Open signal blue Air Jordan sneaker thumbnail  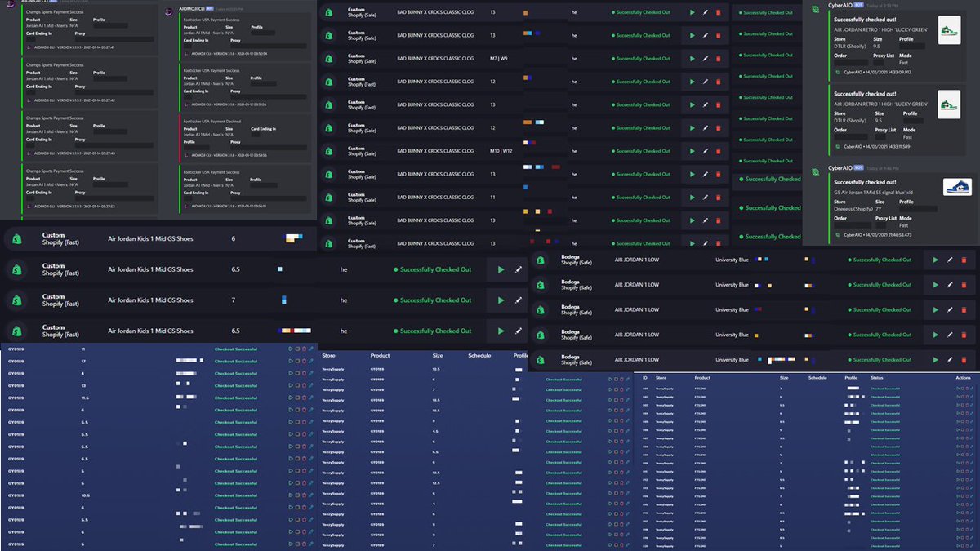[956, 187]
